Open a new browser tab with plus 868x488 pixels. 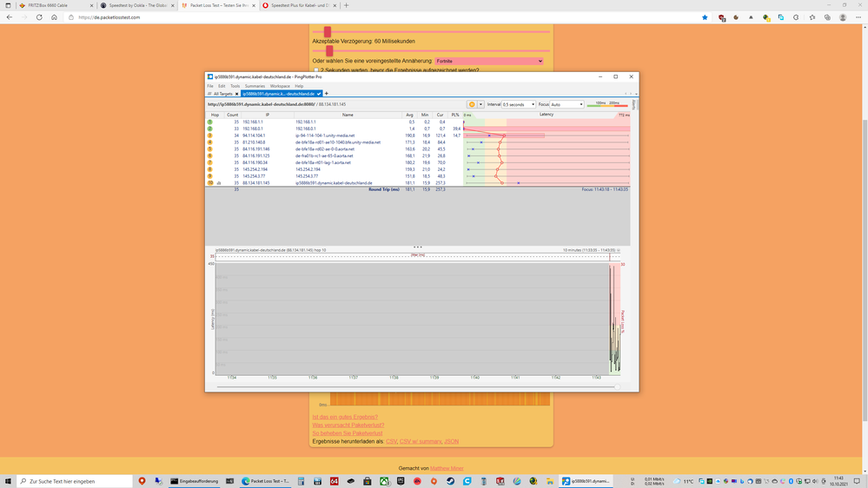(x=347, y=5)
